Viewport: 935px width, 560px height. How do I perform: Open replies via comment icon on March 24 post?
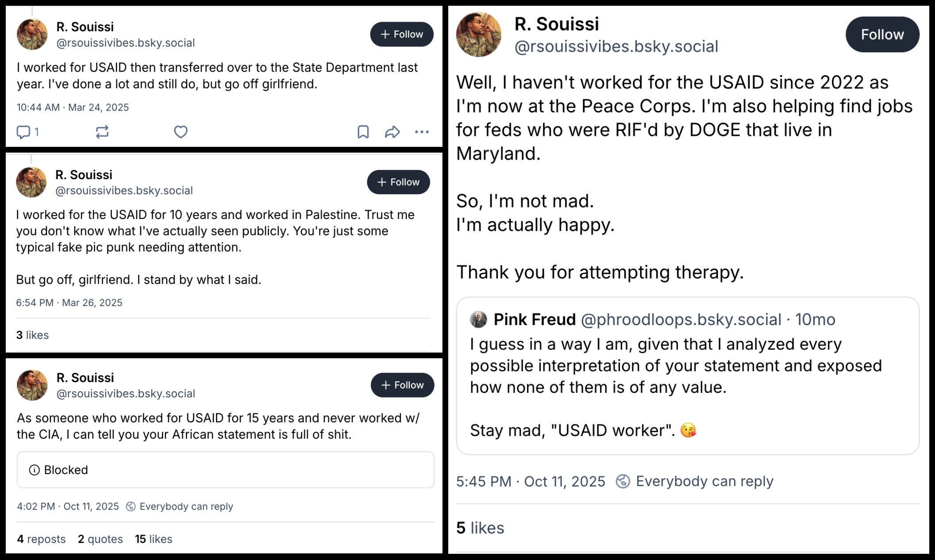click(x=23, y=132)
